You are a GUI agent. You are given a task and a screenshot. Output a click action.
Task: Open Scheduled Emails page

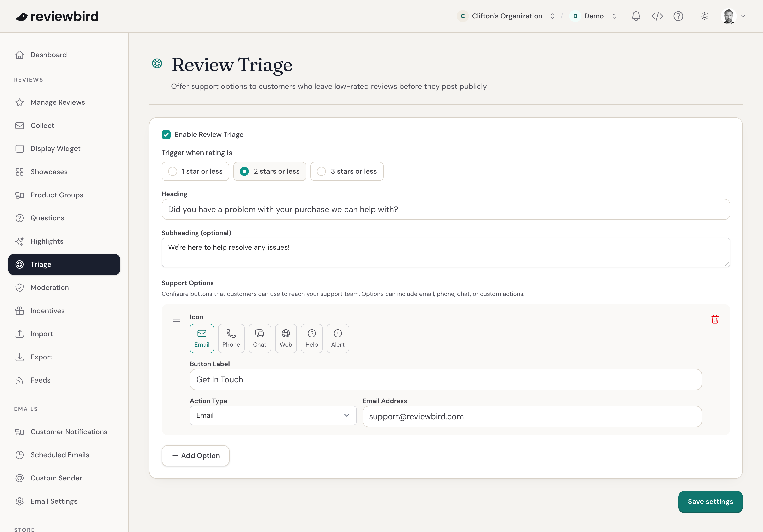pos(64,455)
